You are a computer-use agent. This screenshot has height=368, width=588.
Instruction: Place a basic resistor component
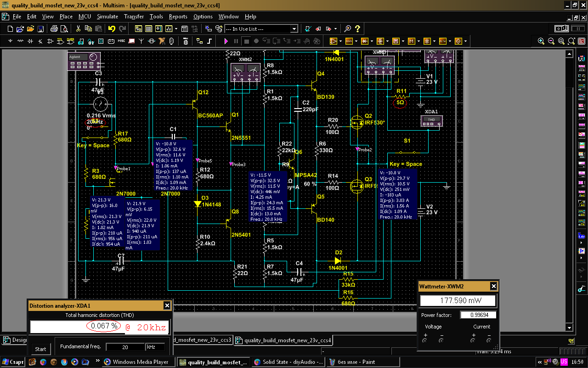coord(20,41)
